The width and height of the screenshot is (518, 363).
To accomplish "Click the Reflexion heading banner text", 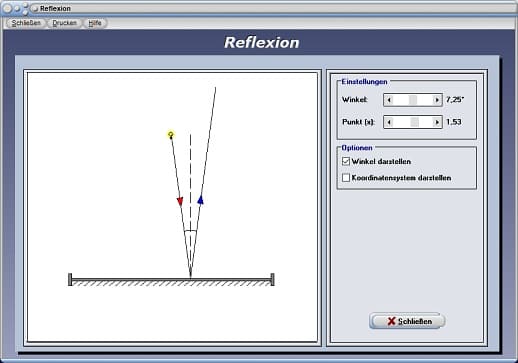I will point(262,43).
